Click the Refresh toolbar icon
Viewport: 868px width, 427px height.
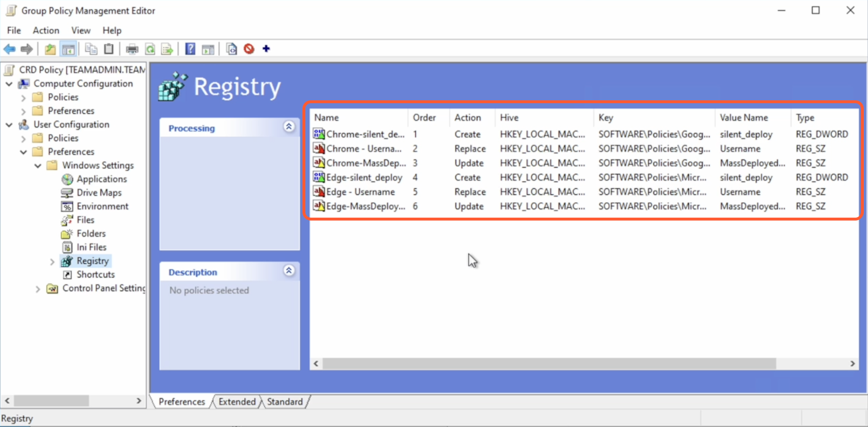[150, 49]
